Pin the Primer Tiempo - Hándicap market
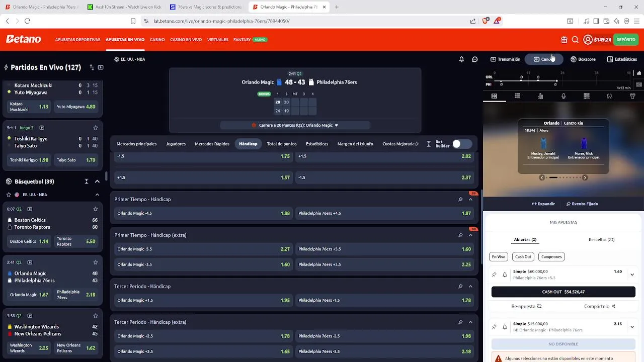Screen dimensions: 644x362 tap(460, 200)
